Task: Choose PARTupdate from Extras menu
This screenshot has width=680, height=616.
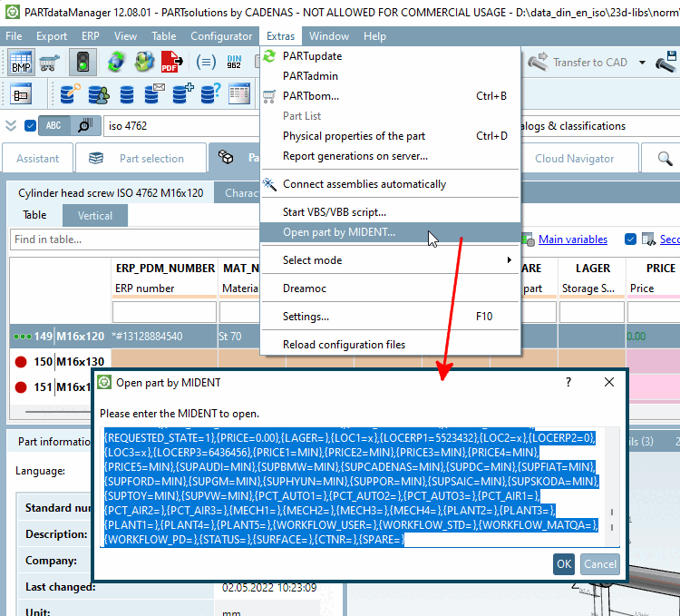Action: click(x=390, y=56)
